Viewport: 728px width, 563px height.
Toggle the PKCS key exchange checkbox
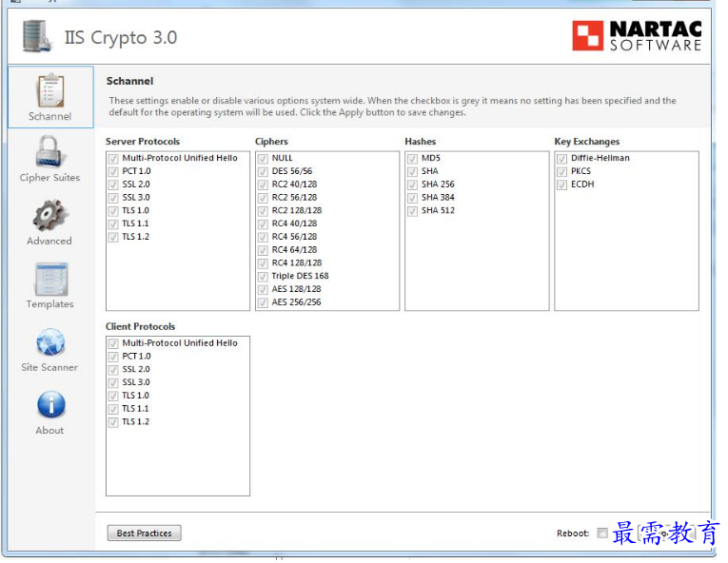pos(561,171)
